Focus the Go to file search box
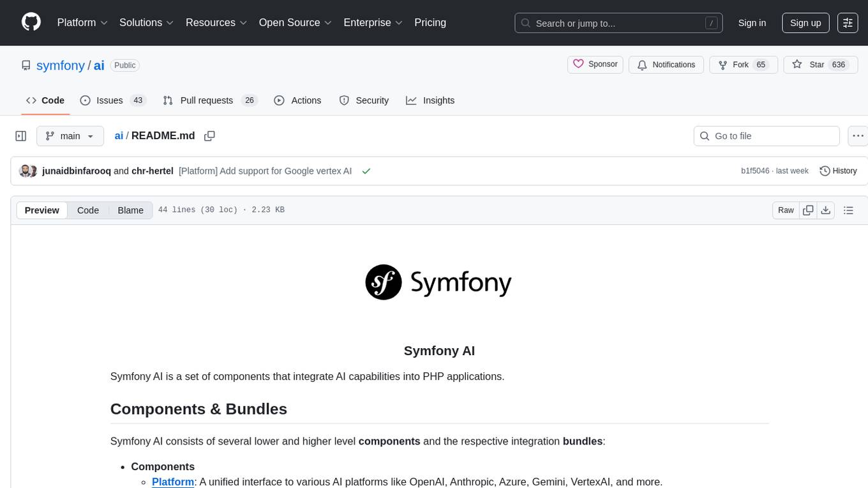Viewport: 868px width, 488px height. click(767, 136)
